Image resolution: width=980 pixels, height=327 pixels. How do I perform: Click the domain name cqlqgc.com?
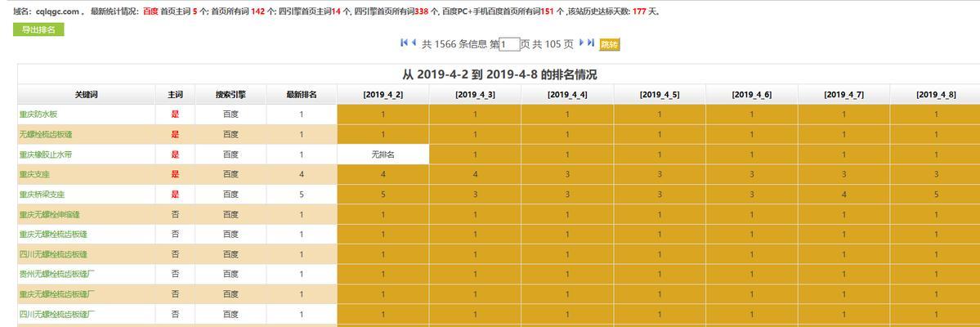[x=57, y=11]
